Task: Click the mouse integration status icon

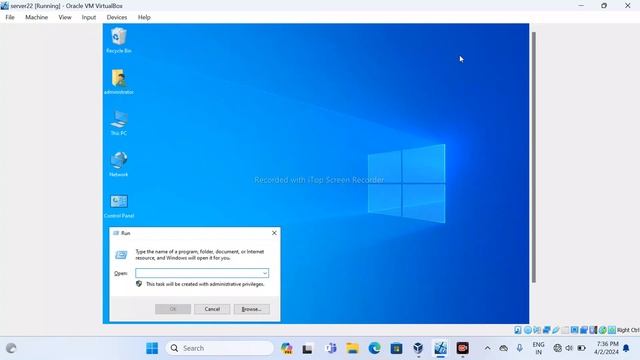Action: coord(603,330)
